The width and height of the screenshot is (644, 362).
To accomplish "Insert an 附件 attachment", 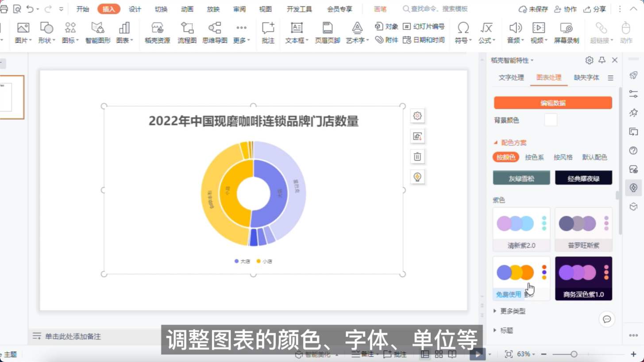I will pyautogui.click(x=386, y=40).
